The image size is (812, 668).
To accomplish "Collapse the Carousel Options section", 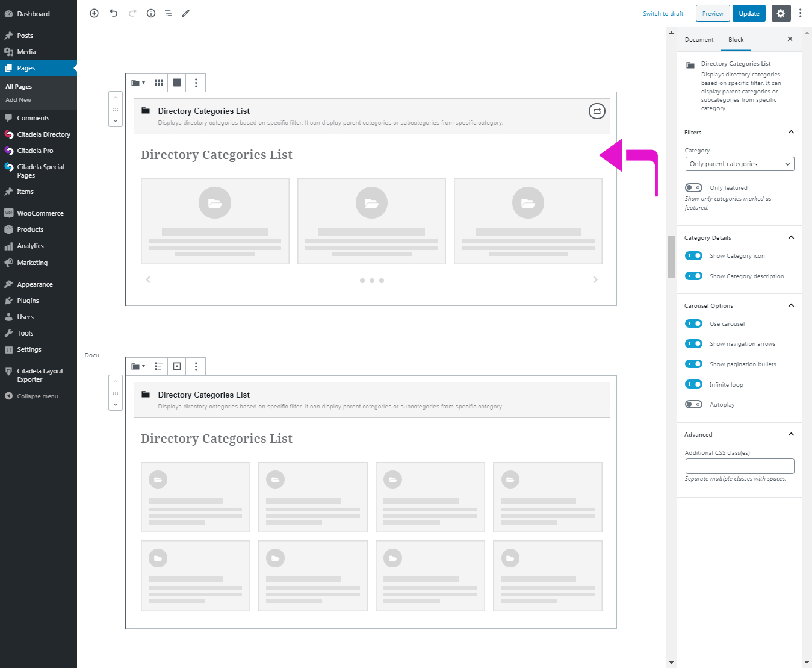I will (x=790, y=305).
